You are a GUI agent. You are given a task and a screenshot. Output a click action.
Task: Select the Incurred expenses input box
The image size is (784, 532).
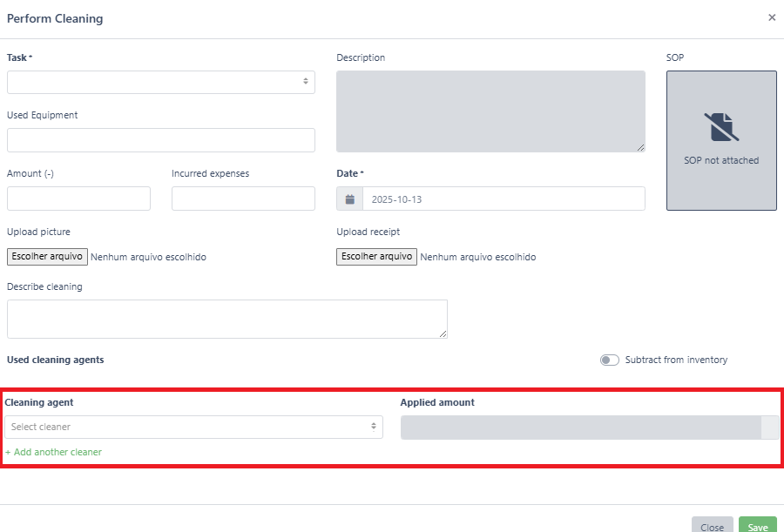point(243,199)
